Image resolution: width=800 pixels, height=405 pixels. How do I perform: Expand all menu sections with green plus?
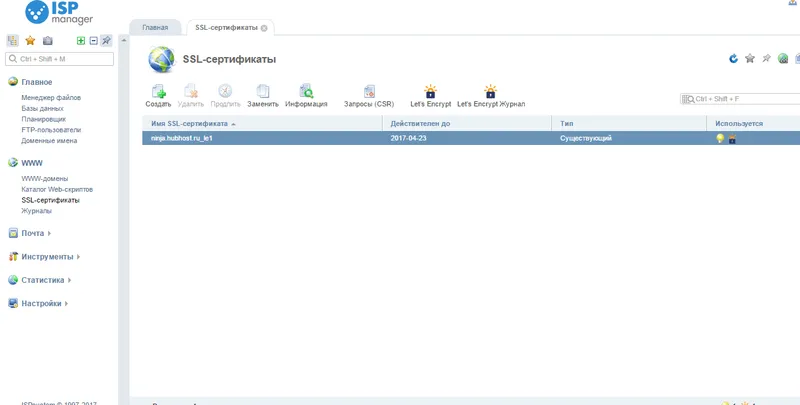(81, 41)
